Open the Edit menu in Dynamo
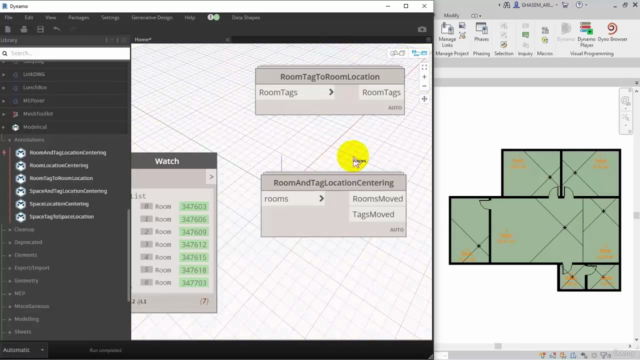Image resolution: width=640 pixels, height=360 pixels. [x=29, y=18]
